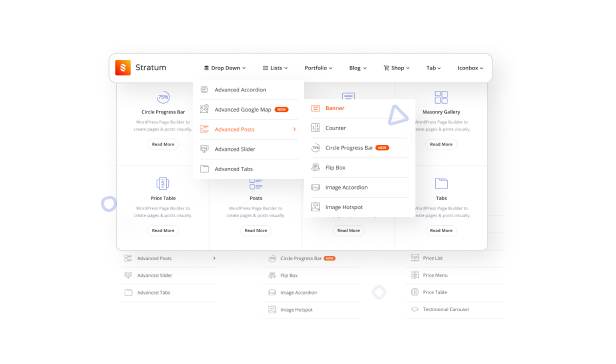
Task: Click Advanced Accordion icon in dropdown
Action: [204, 90]
